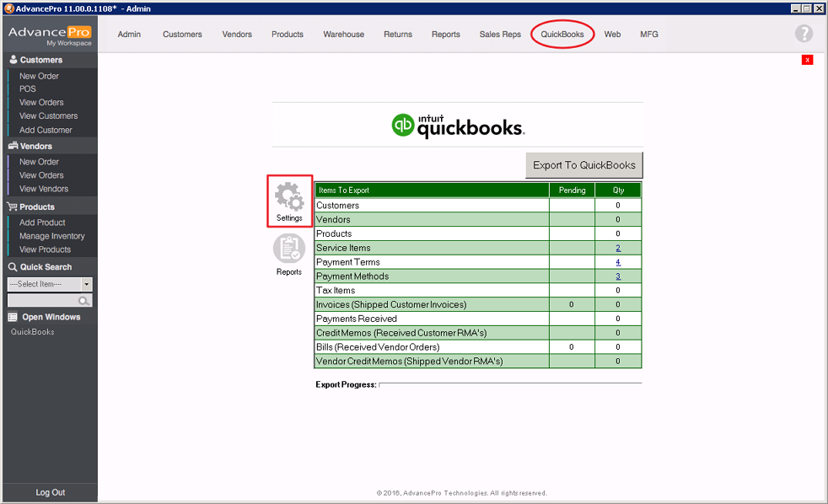This screenshot has height=504, width=828.
Task: Select the Vendor Credit Memos row
Action: tap(478, 362)
